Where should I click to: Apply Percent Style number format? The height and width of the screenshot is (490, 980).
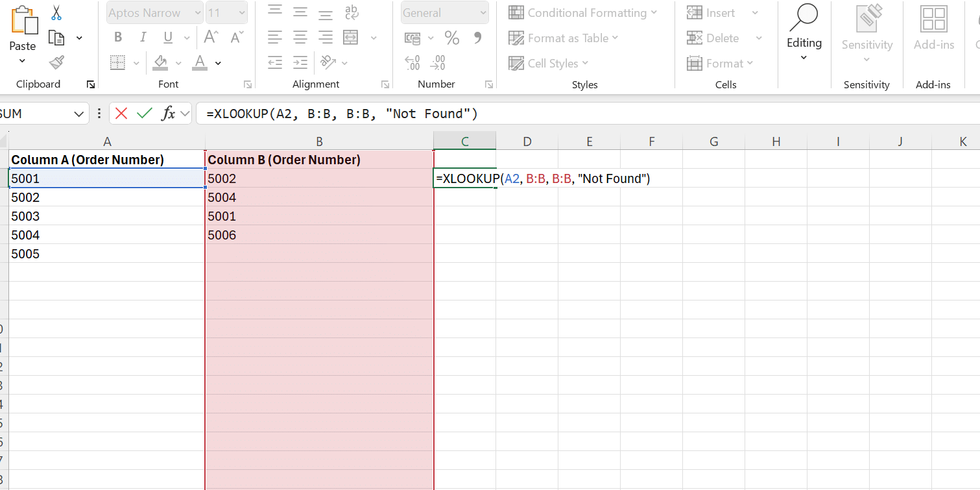pos(452,38)
